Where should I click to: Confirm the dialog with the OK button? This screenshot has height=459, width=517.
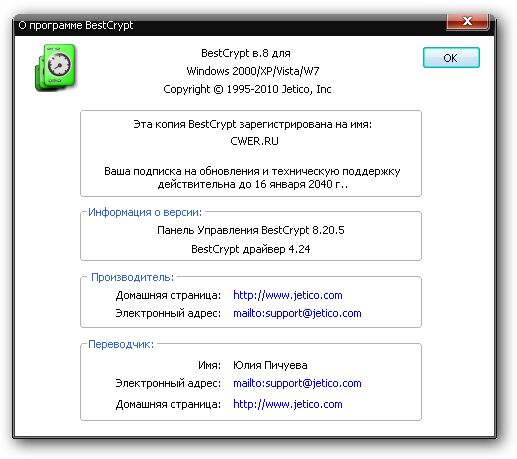click(451, 58)
